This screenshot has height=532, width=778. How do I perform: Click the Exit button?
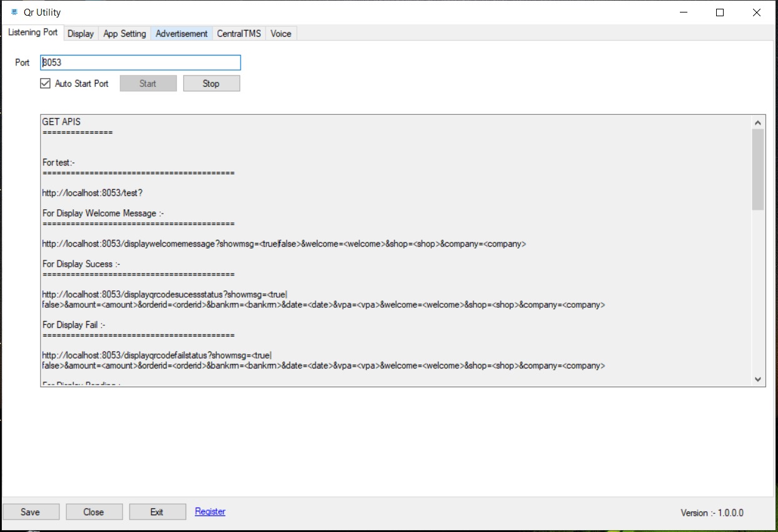pyautogui.click(x=157, y=512)
